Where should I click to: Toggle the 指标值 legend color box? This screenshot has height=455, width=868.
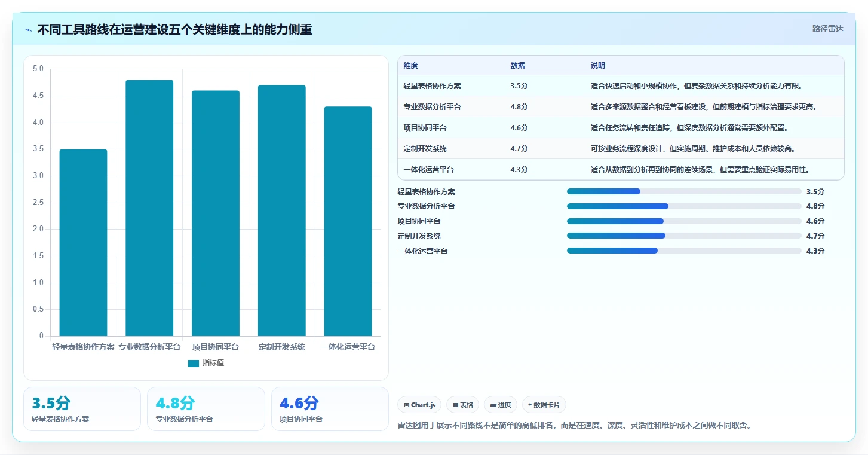point(194,363)
